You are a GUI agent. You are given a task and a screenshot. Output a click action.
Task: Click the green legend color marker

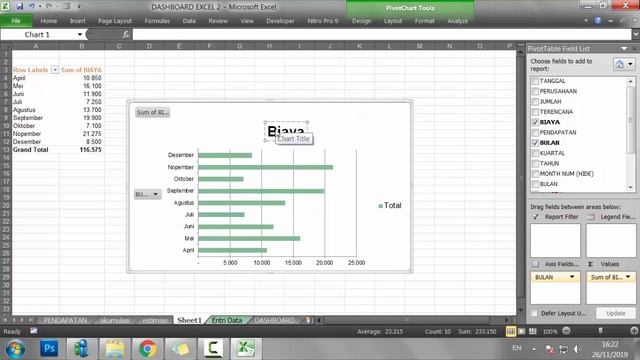pos(380,206)
